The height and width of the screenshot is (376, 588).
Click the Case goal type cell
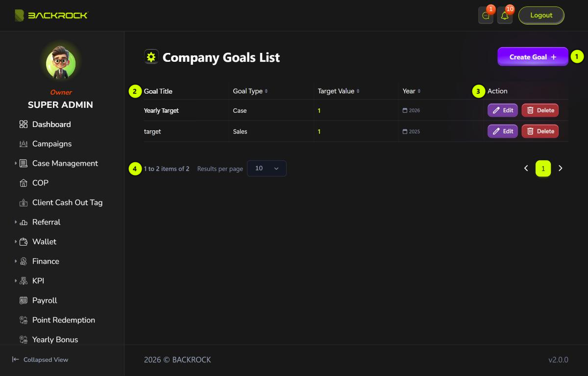coord(240,111)
